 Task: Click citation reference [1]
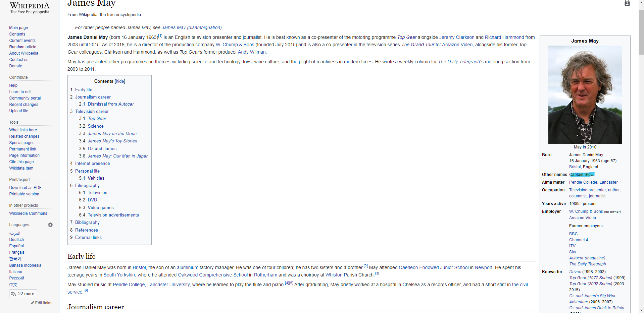160,36
